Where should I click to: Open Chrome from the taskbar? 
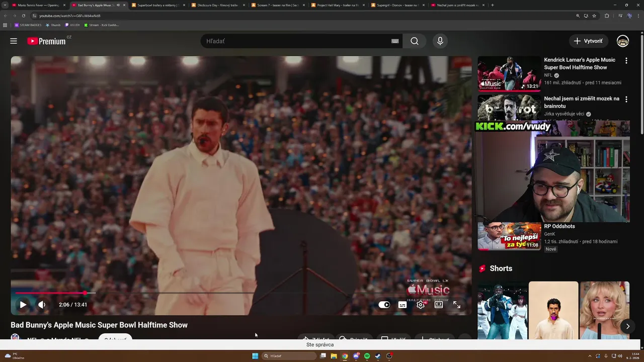(x=345, y=356)
